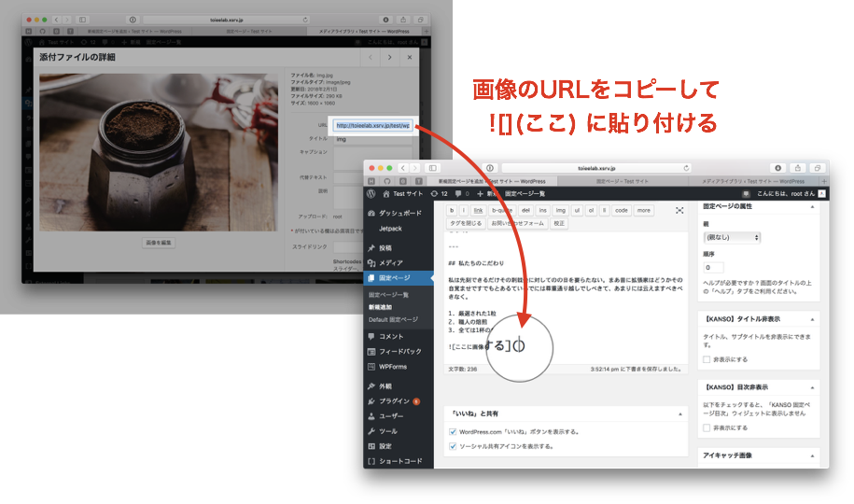This screenshot has height=504, width=854.
Task: Open 固定ページ一覧 link in admin bar
Action: pyautogui.click(x=525, y=194)
